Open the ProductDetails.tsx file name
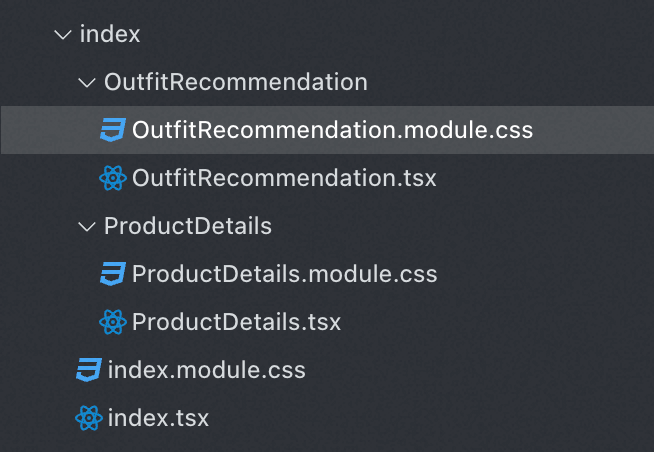Viewport: 654px width, 452px height. click(236, 322)
